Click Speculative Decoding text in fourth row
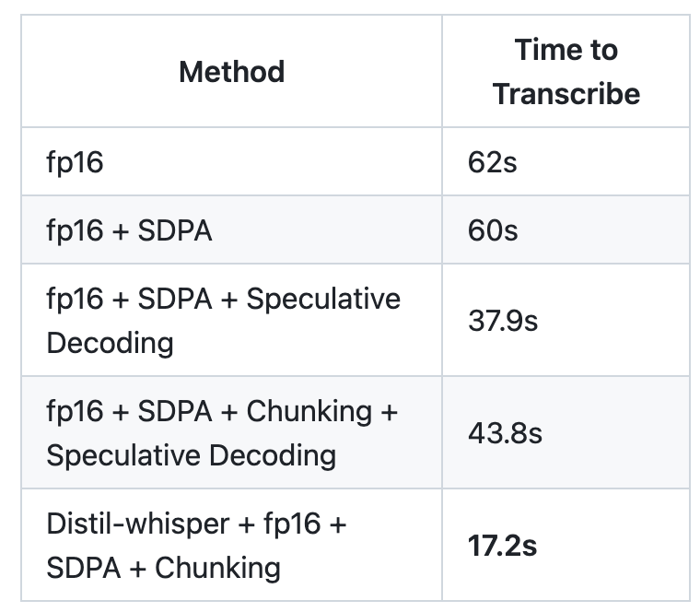The height and width of the screenshot is (612, 700). [x=191, y=455]
